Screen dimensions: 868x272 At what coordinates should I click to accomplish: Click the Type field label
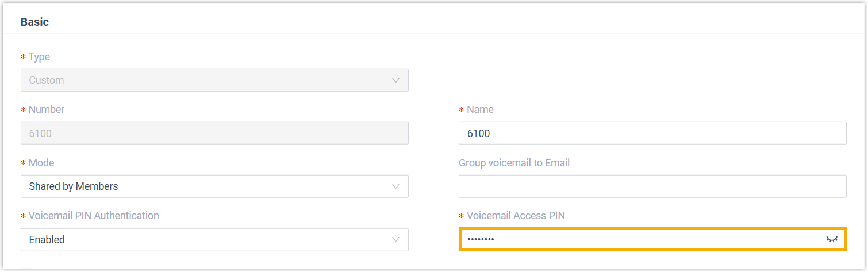[x=39, y=57]
